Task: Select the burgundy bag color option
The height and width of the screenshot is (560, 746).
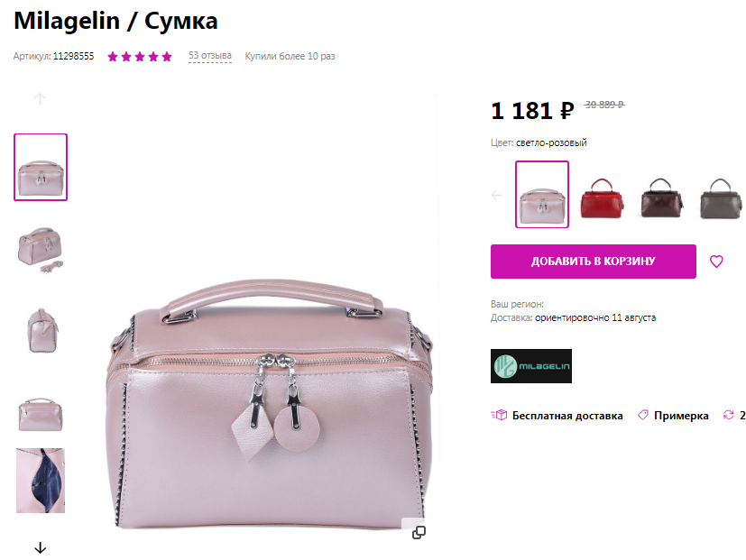Action: [661, 197]
